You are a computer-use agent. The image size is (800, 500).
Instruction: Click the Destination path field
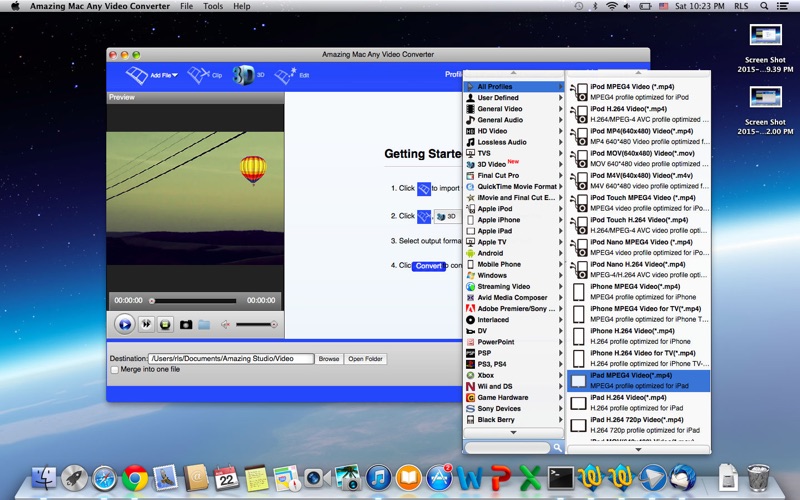[231, 359]
